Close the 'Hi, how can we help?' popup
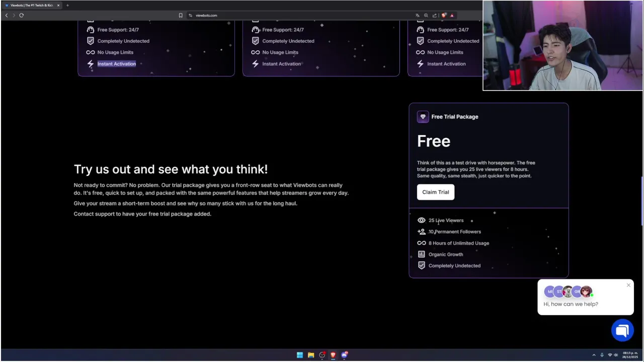The width and height of the screenshot is (644, 362). click(x=628, y=286)
